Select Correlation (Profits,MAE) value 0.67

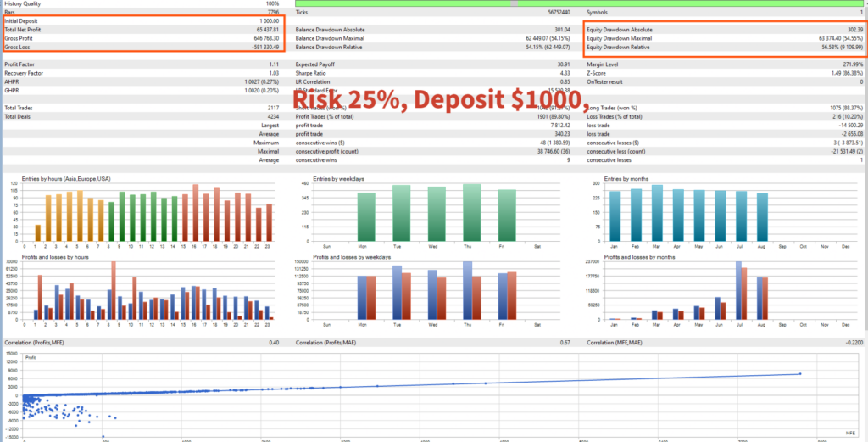[x=565, y=343]
